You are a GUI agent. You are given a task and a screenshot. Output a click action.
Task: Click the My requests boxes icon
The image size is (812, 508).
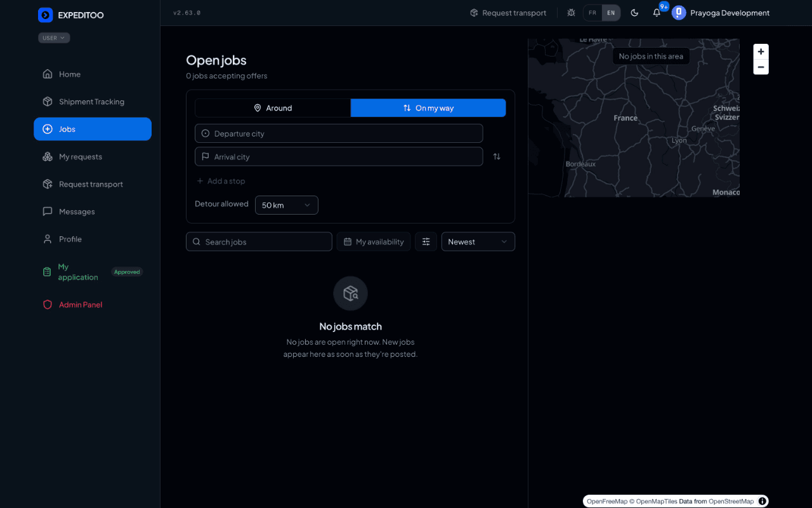click(x=48, y=157)
